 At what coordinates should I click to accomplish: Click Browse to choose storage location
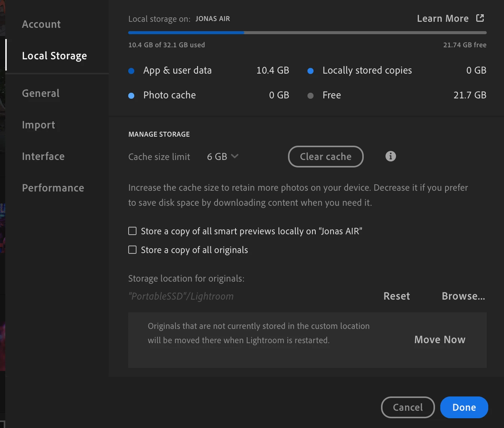463,296
